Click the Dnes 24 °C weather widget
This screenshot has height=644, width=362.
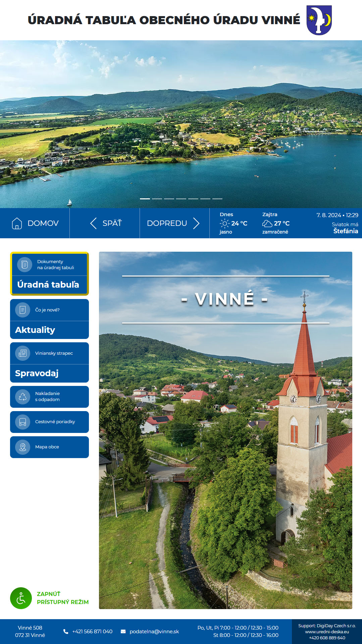[234, 223]
